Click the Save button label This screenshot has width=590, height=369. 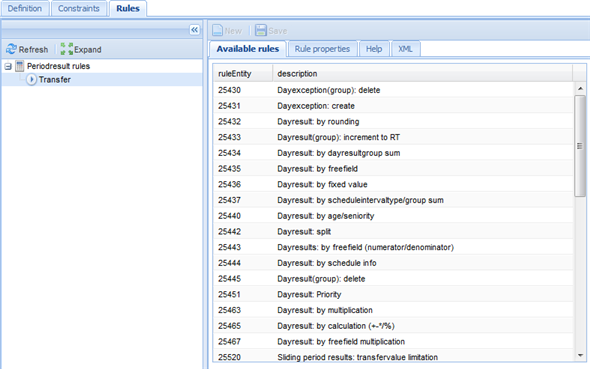pyautogui.click(x=278, y=31)
